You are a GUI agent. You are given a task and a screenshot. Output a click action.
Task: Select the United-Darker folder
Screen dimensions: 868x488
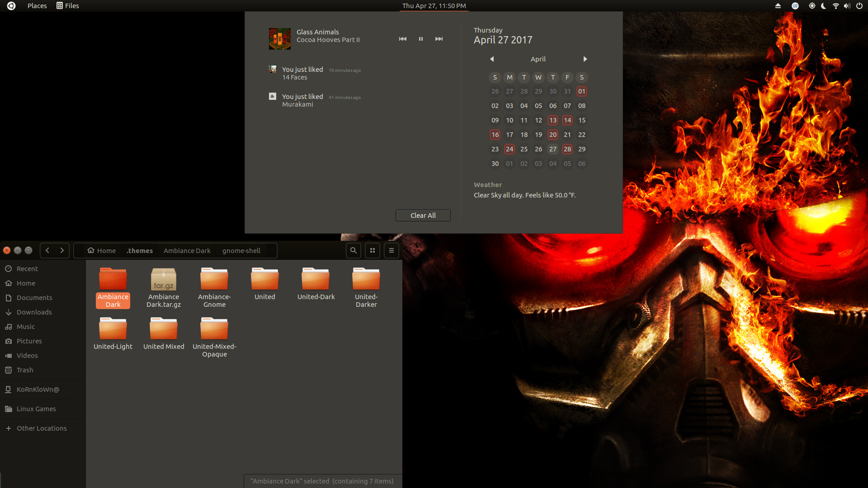click(x=366, y=287)
